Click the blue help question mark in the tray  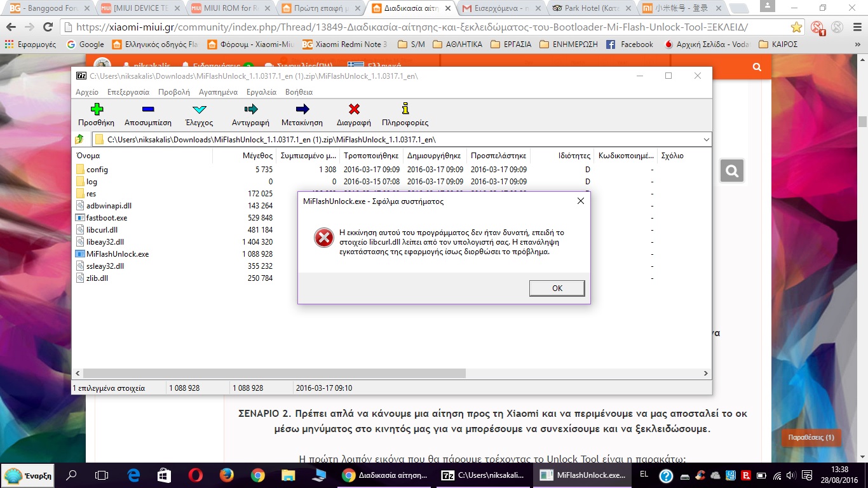(x=666, y=475)
